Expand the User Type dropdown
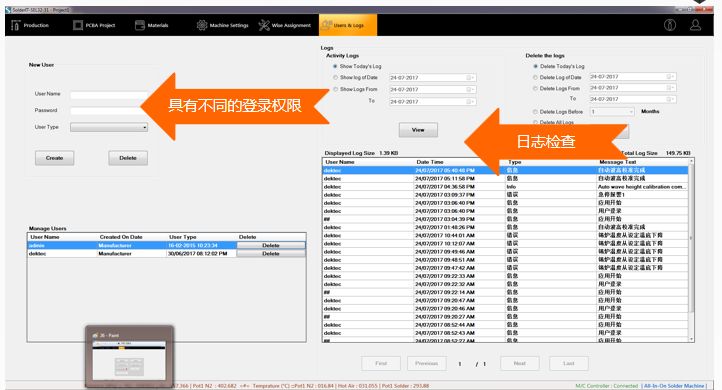 pyautogui.click(x=109, y=127)
